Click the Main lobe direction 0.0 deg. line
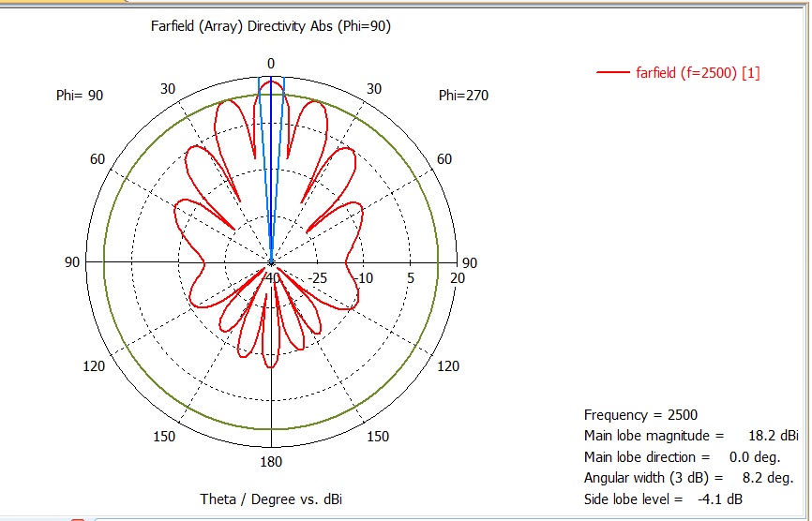Screen dimensions: 812x521 tap(682, 457)
